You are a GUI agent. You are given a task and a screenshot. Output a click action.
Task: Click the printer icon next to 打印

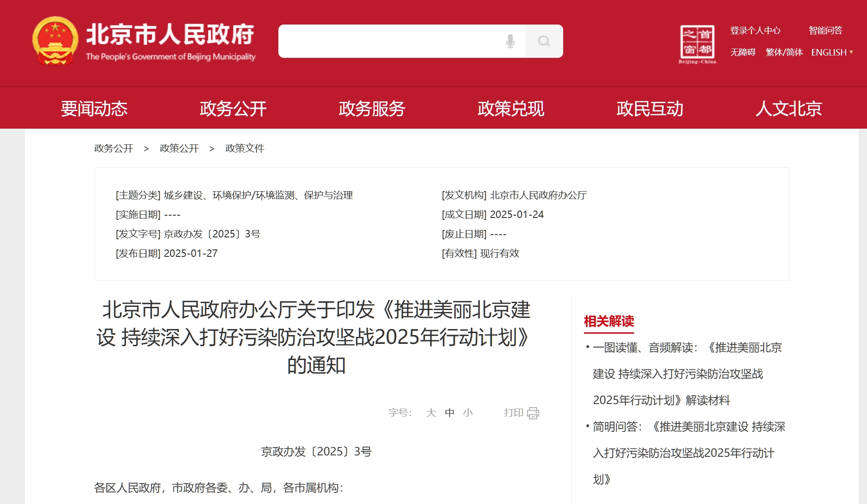pos(533,413)
